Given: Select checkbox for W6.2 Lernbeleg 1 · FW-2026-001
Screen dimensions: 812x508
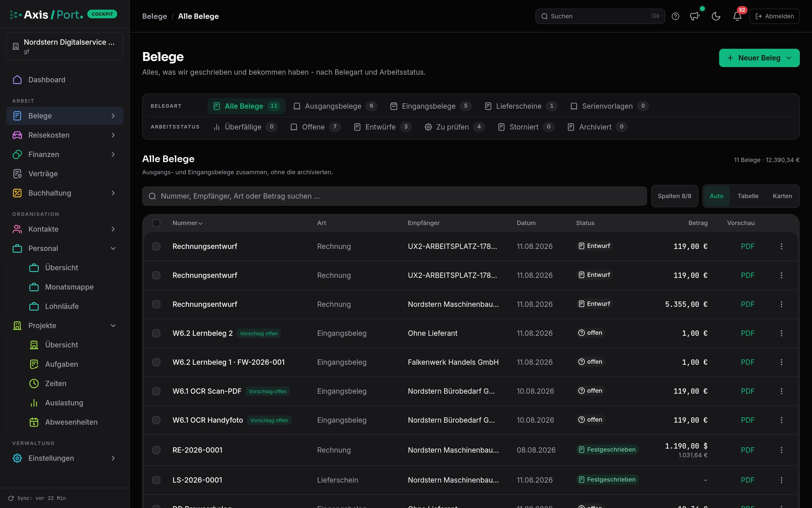Looking at the screenshot, I should tap(156, 362).
